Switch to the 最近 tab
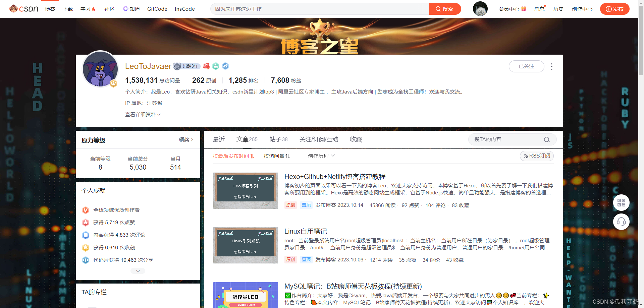This screenshot has height=308, width=644. [219, 139]
